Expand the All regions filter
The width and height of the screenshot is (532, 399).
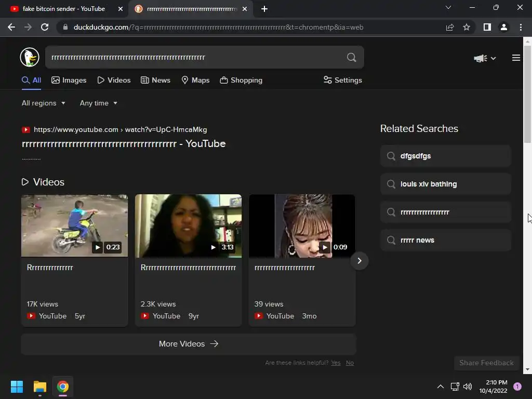pyautogui.click(x=44, y=103)
